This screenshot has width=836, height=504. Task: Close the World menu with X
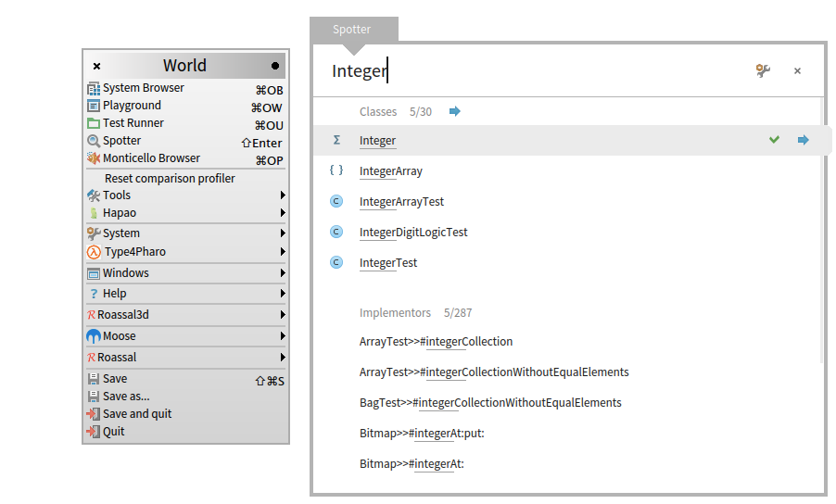point(97,66)
